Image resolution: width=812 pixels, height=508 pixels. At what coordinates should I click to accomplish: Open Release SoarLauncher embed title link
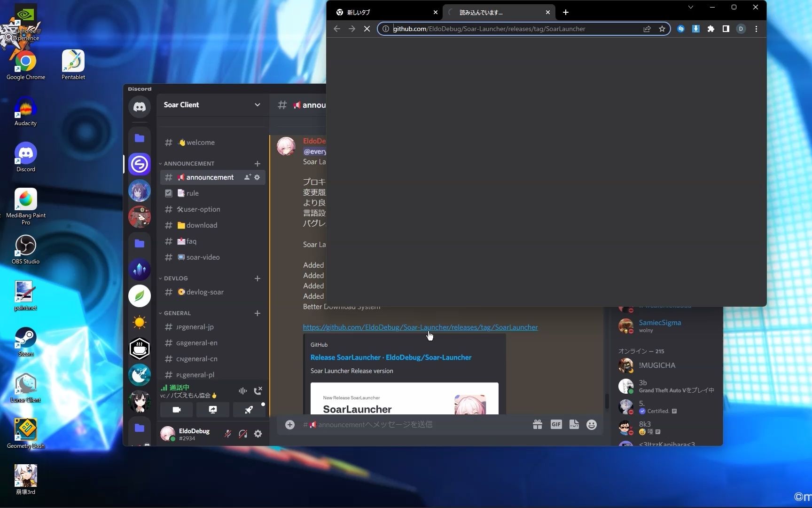[x=390, y=357]
